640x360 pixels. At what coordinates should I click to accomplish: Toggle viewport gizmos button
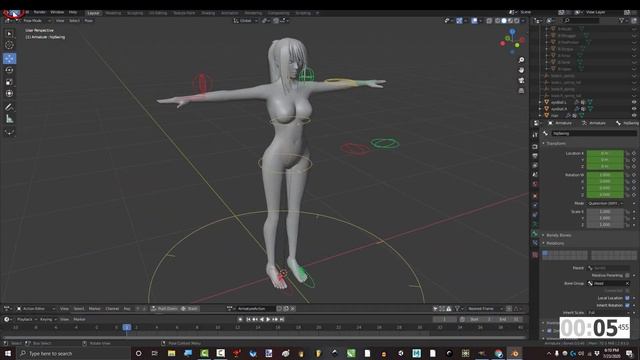point(459,20)
